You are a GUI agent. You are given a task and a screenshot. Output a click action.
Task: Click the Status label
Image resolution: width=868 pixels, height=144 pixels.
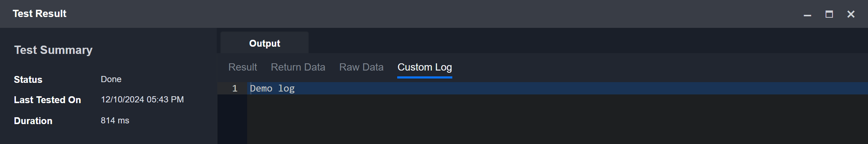[28, 80]
